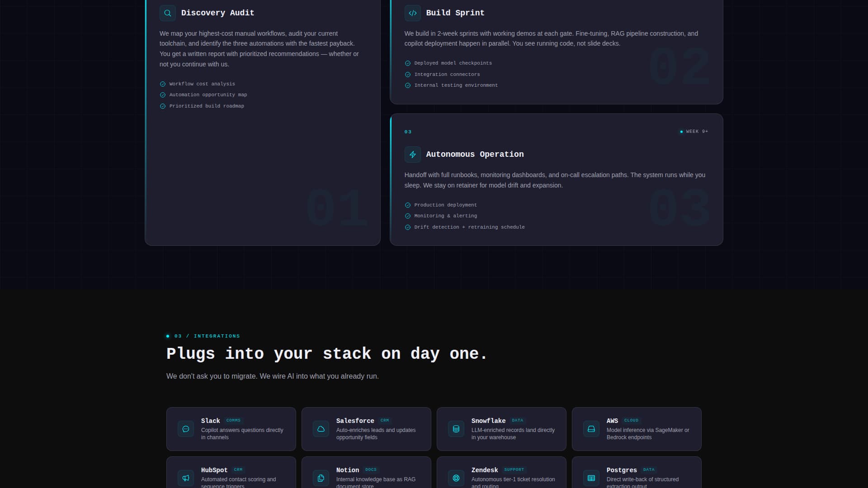The width and height of the screenshot is (868, 488).
Task: Click the Zendesk lifebuoy icon
Action: coord(456,478)
